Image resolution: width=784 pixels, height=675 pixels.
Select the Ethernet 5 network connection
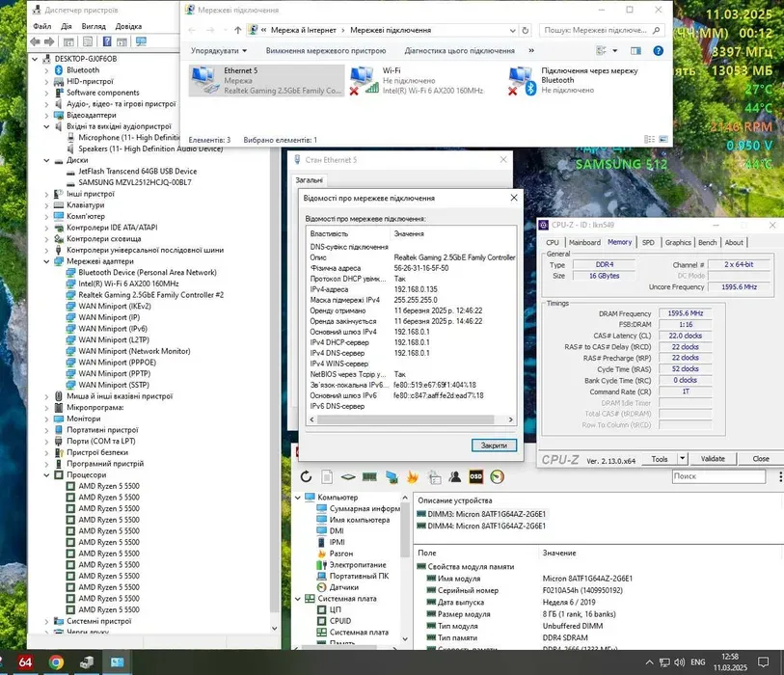(x=267, y=80)
